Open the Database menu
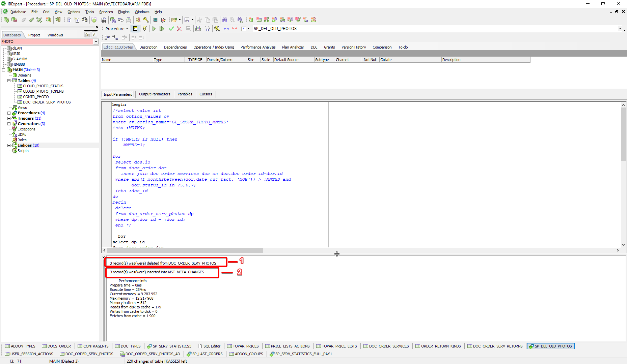 (18, 12)
